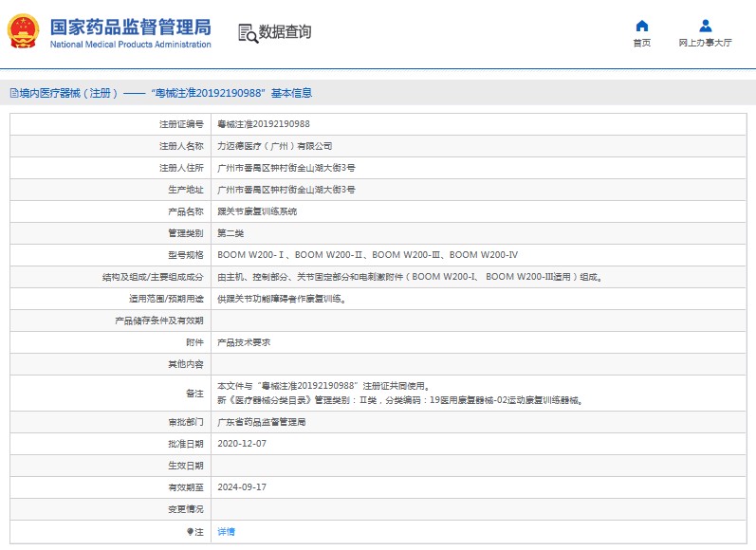Click the expiry date 2024-09-17
The height and width of the screenshot is (550, 756).
[x=242, y=487]
